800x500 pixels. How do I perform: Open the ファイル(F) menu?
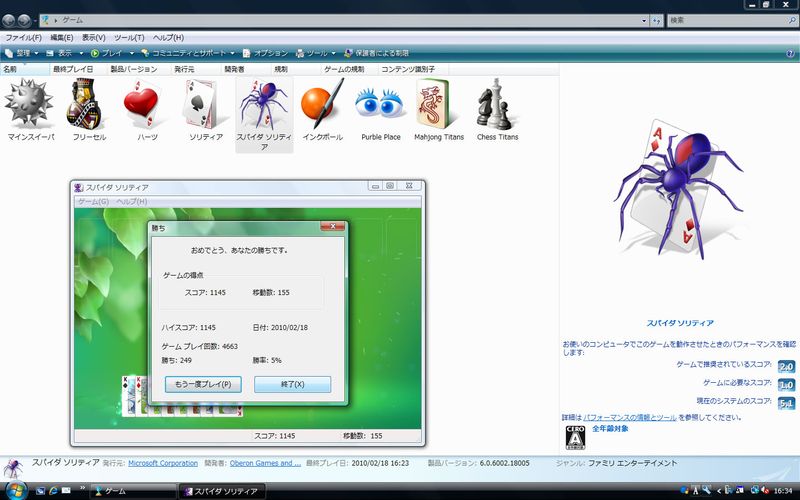[23, 38]
